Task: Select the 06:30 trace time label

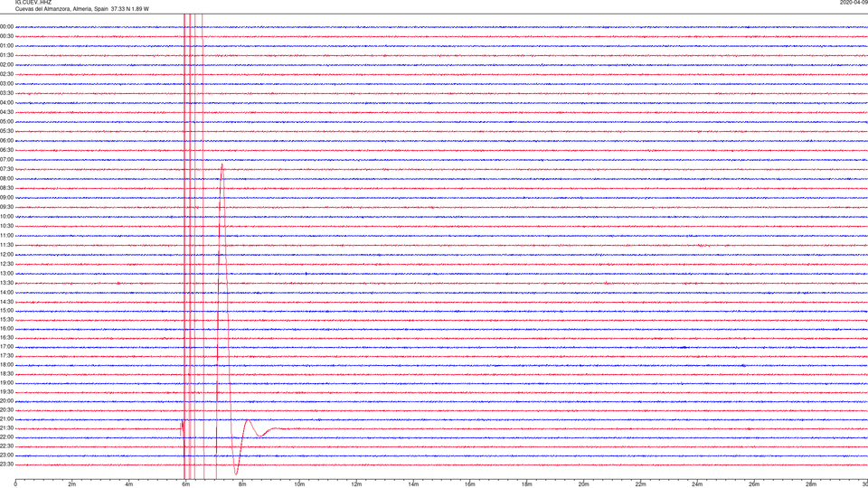Action: tap(6, 150)
